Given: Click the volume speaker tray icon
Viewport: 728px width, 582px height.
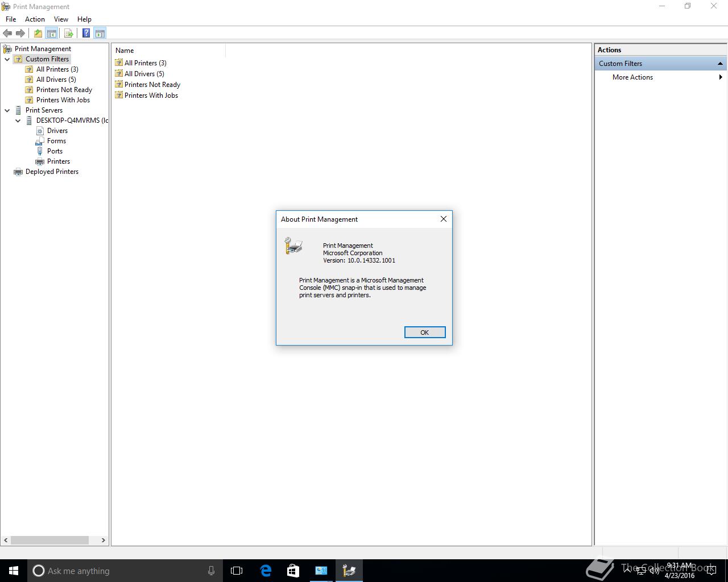Looking at the screenshot, I should [655, 571].
